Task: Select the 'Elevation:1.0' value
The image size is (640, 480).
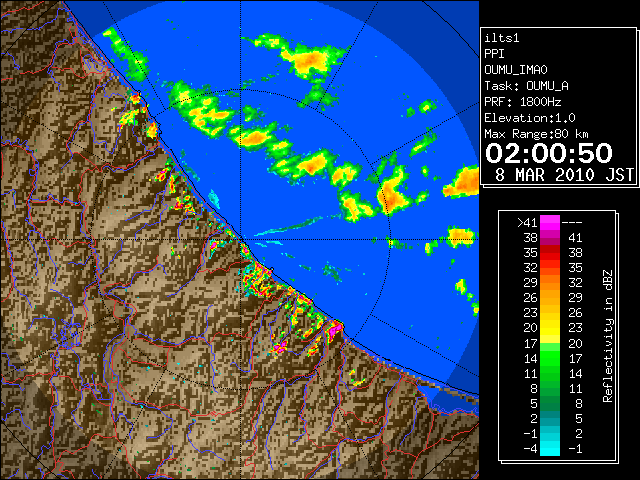Action: pyautogui.click(x=530, y=118)
